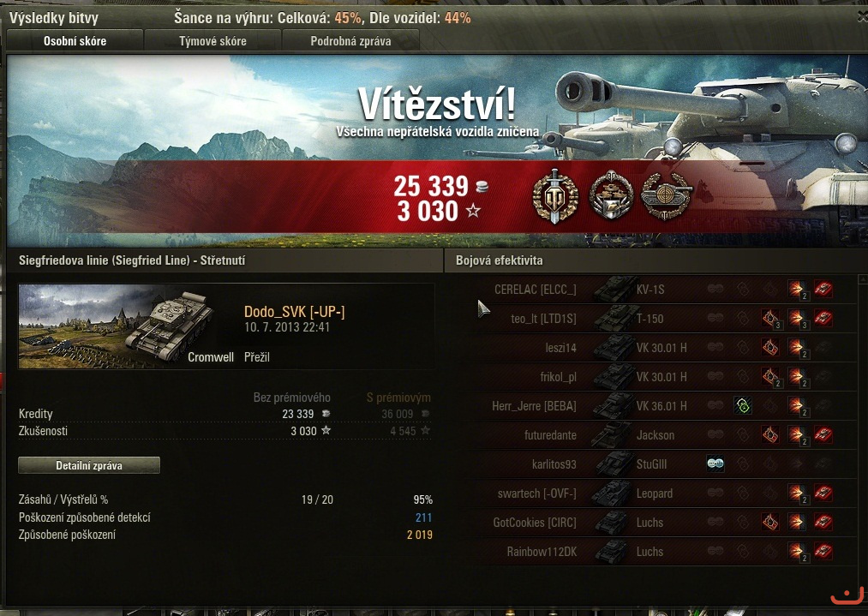Open the Detailní zpráva button
The image size is (868, 616).
tap(89, 465)
